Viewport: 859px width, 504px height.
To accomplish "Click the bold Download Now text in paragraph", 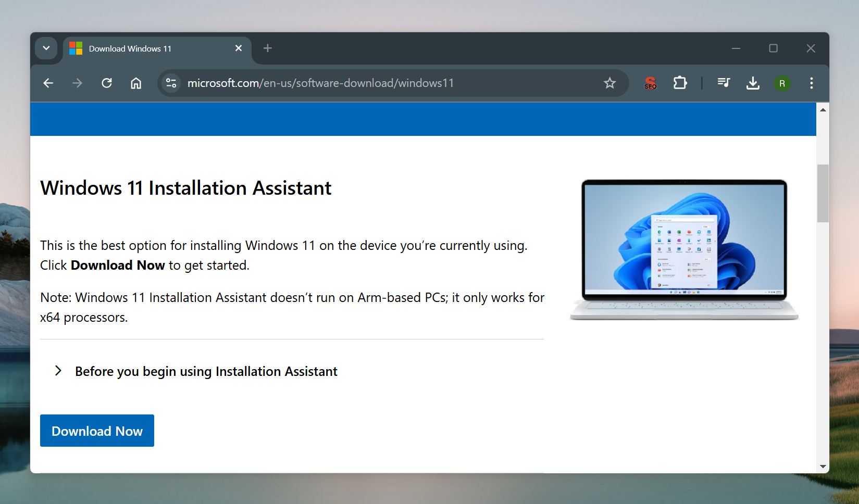I will (118, 265).
